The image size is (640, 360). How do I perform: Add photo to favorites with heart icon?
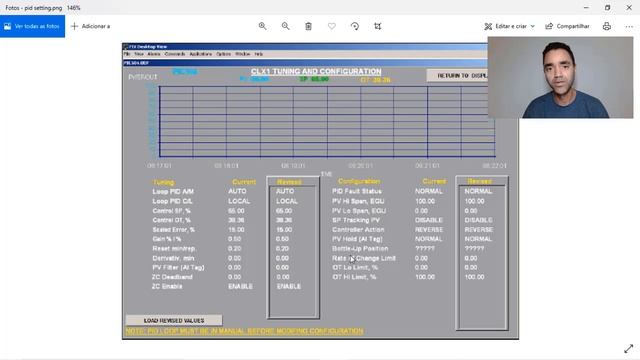click(x=332, y=26)
